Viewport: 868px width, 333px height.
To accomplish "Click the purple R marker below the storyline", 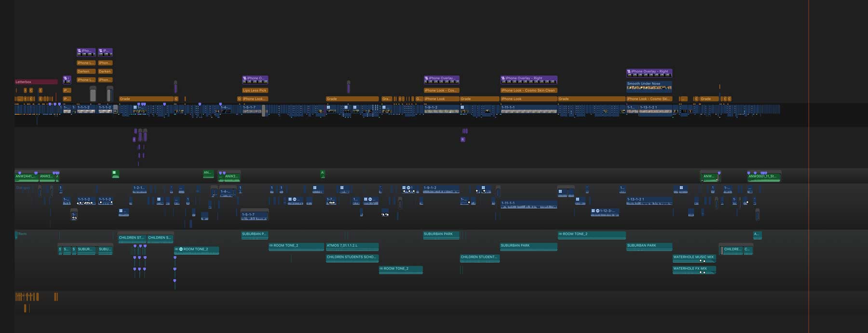I will 462,139.
